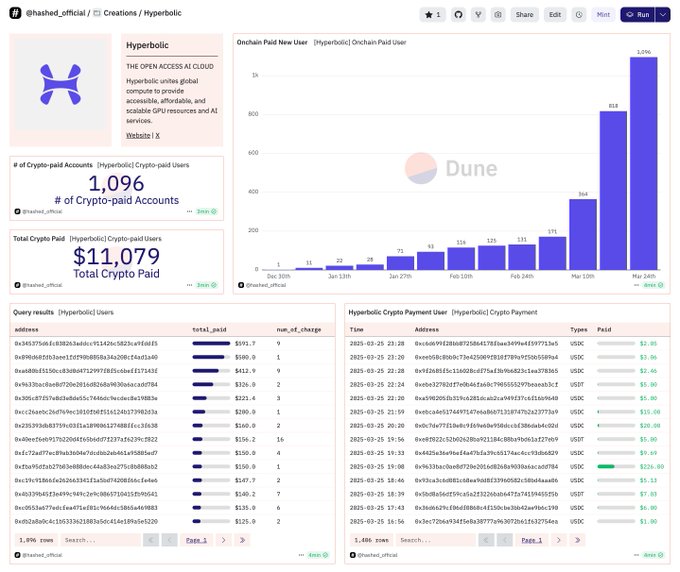Open the Page 1 selector in the Crypto Payment table
Viewport: 680px width, 572px height.
[x=532, y=540]
